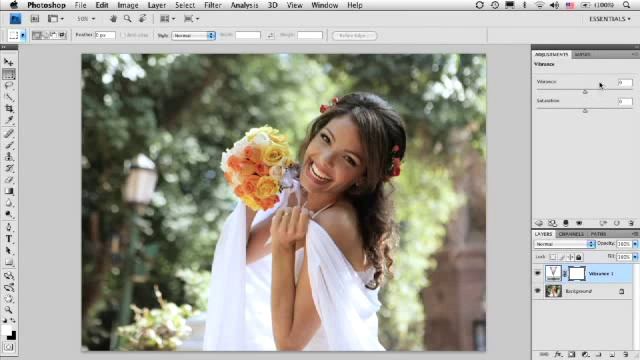Screen dimensions: 640x360
Task: Adjust the Saturation slider handle
Action: (585, 111)
